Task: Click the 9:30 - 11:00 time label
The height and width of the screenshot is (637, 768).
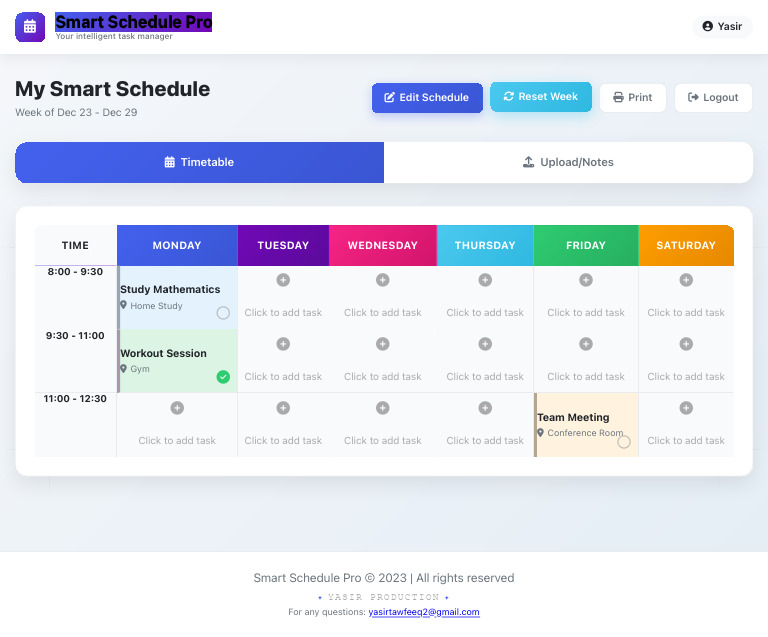Action: 75,336
